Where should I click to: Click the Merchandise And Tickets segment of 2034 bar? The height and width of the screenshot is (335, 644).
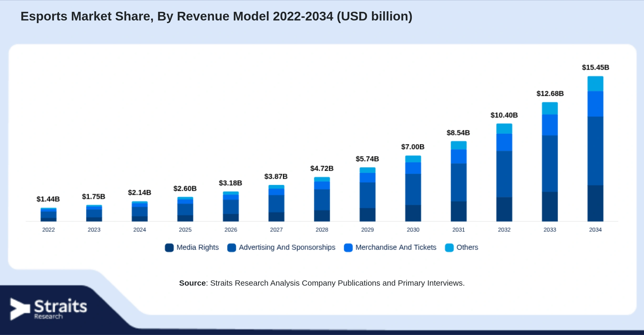[595, 104]
